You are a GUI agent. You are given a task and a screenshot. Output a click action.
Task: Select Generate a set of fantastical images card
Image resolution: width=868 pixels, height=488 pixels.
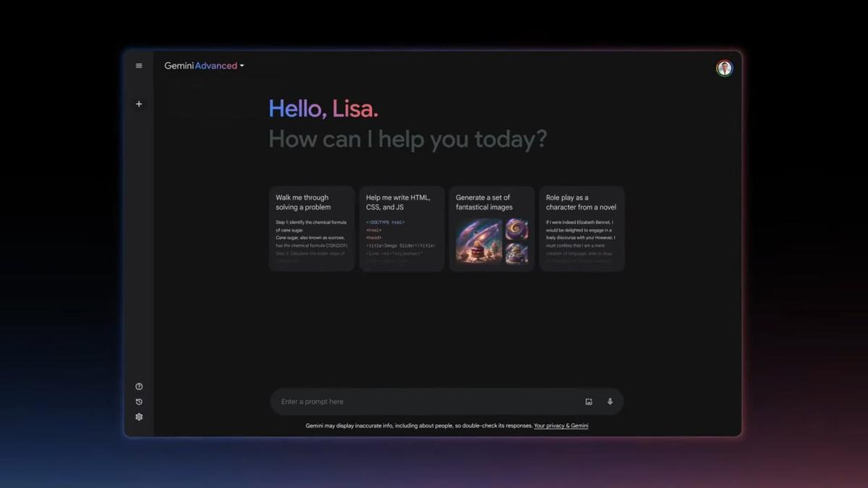(492, 228)
